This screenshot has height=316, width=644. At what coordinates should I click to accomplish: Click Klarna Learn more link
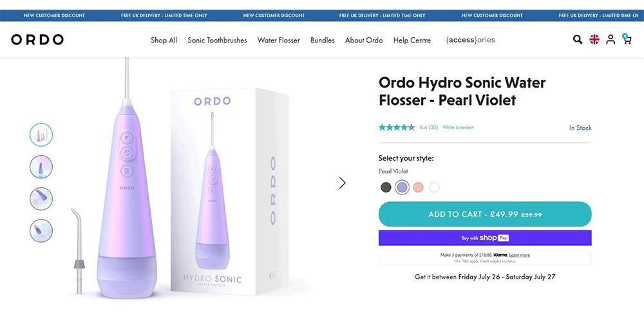(x=519, y=256)
